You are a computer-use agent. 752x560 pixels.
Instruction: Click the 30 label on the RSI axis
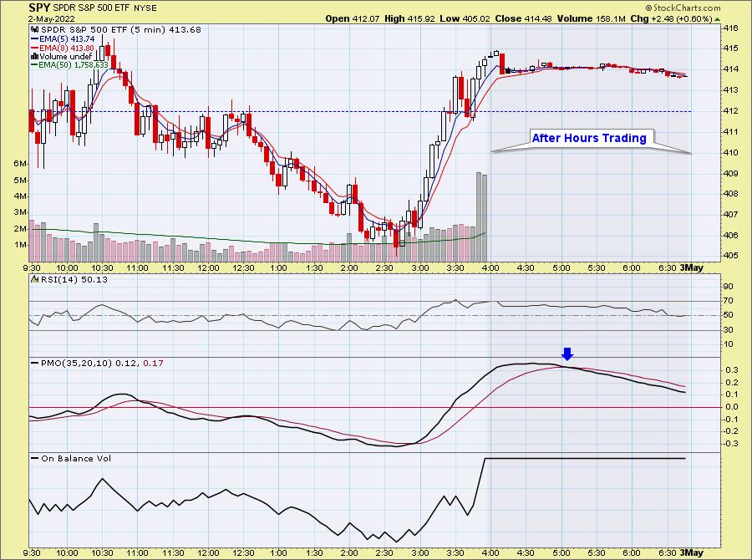tap(728, 329)
